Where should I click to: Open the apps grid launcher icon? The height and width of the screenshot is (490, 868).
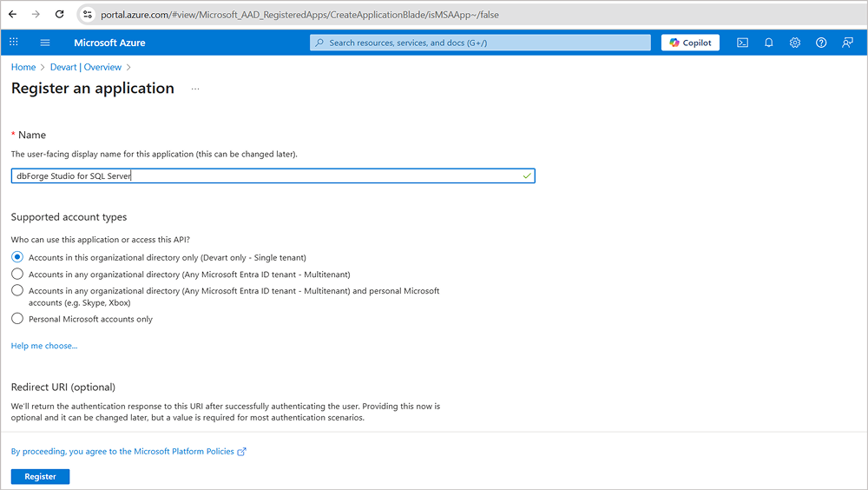point(14,42)
